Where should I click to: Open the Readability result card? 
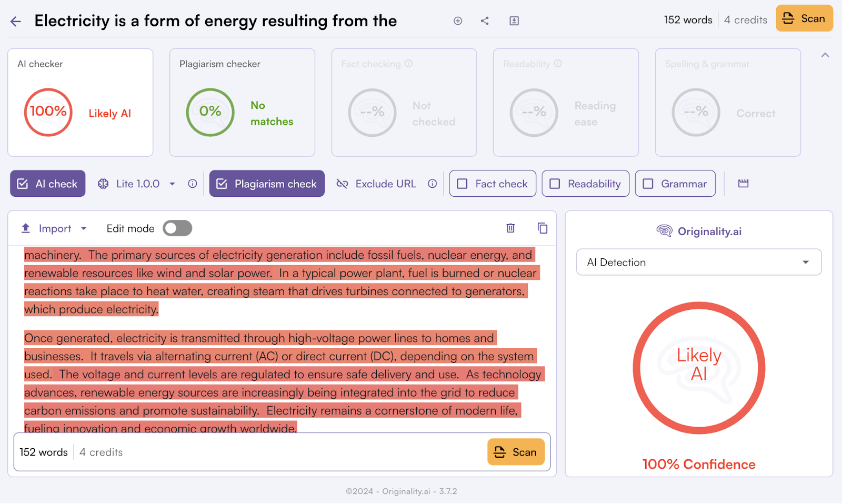coord(566,103)
